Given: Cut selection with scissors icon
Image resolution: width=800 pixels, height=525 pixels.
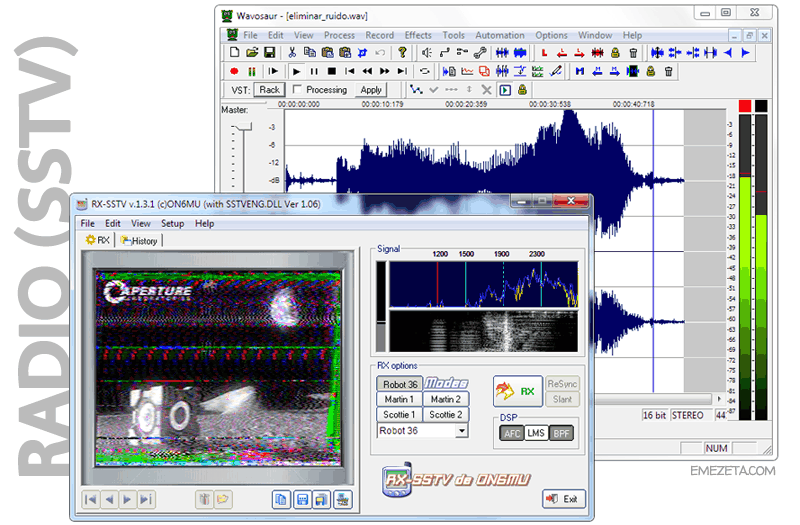Looking at the screenshot, I should (292, 53).
